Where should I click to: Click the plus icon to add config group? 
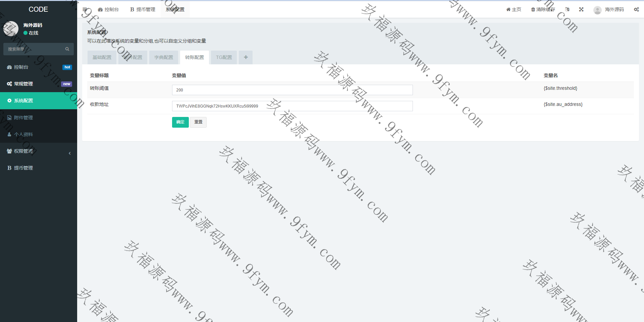pos(246,57)
